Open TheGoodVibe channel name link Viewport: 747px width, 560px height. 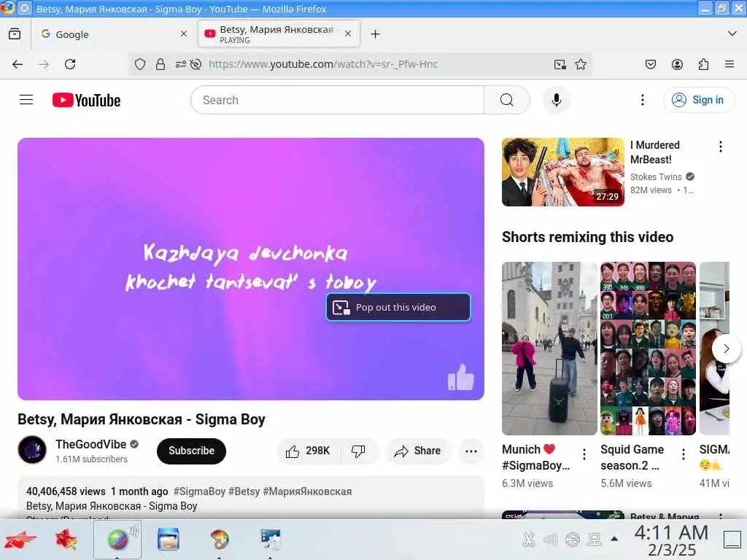point(91,444)
